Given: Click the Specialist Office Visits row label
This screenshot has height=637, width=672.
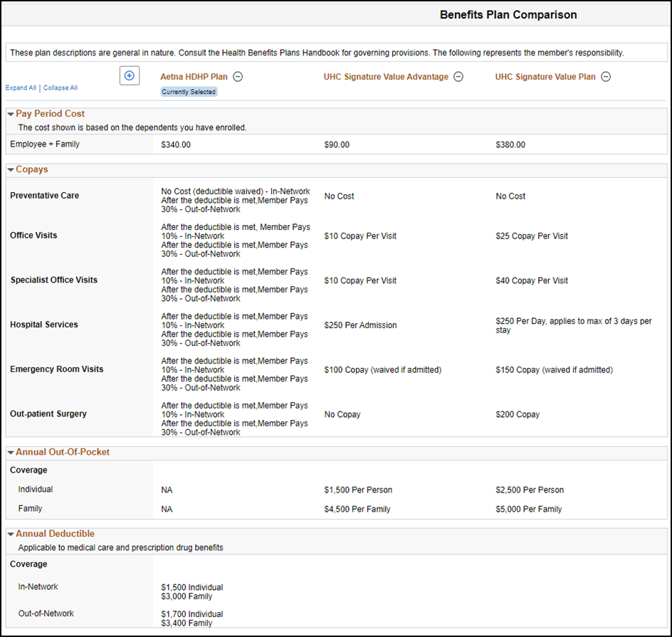Looking at the screenshot, I should click(54, 280).
